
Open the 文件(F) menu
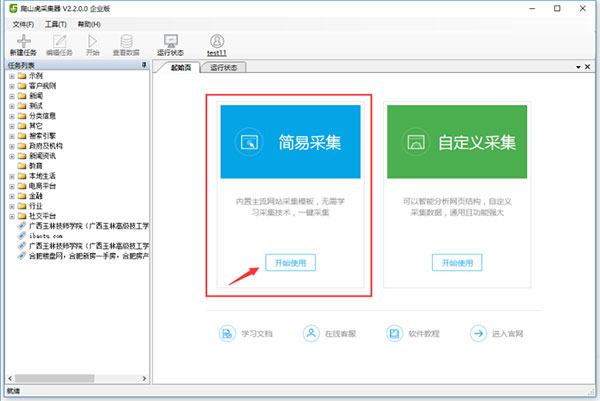coord(23,24)
